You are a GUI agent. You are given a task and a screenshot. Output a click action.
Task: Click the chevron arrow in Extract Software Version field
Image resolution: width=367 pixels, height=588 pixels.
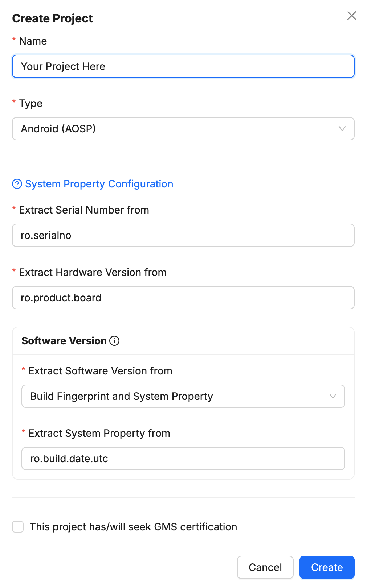point(333,396)
